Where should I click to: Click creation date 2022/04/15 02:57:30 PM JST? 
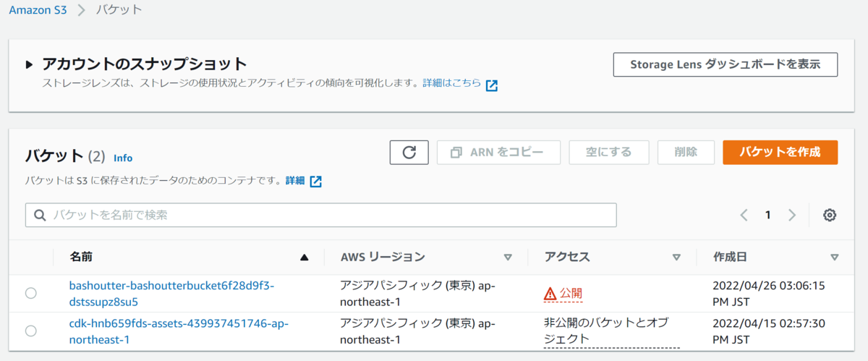769,331
